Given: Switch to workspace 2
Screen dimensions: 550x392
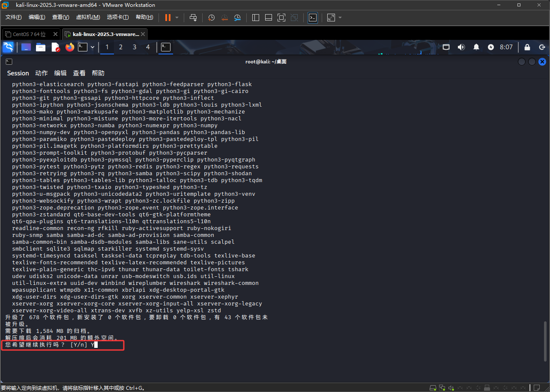Looking at the screenshot, I should coord(121,47).
